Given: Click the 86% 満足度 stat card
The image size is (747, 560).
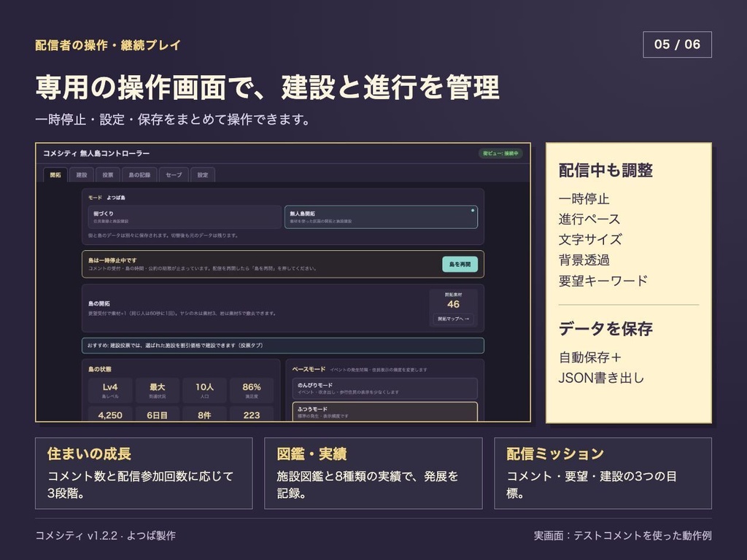Looking at the screenshot, I should [x=252, y=390].
